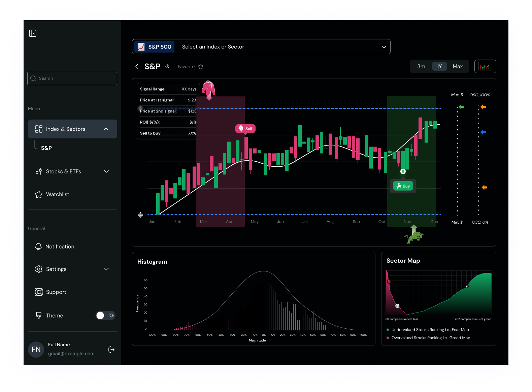
Task: Click the Watchlist star icon
Action: pyautogui.click(x=39, y=194)
